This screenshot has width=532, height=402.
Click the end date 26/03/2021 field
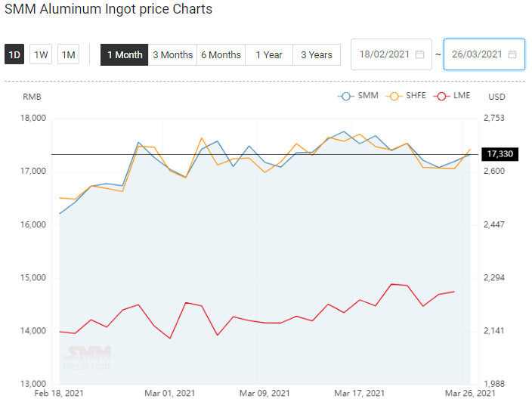484,54
